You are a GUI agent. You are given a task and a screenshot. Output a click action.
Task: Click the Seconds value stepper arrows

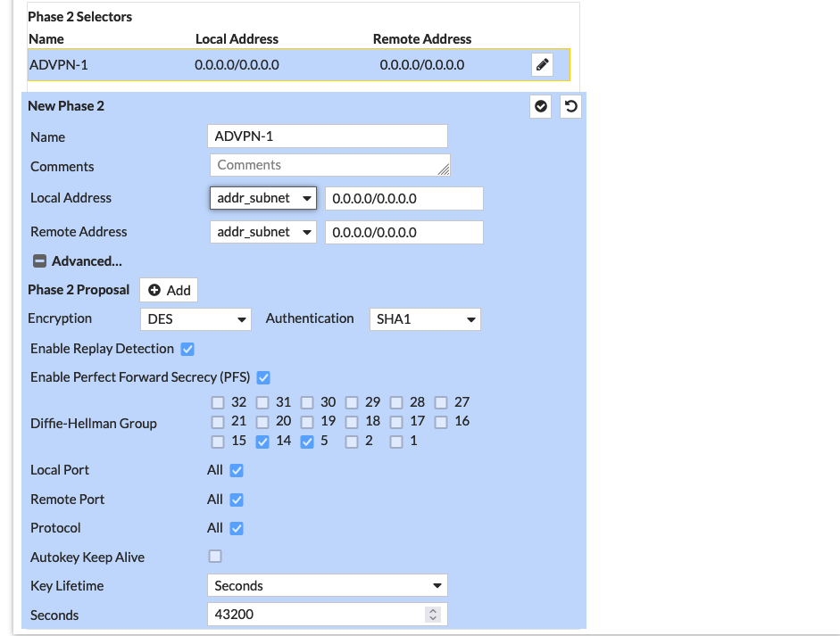tap(433, 615)
